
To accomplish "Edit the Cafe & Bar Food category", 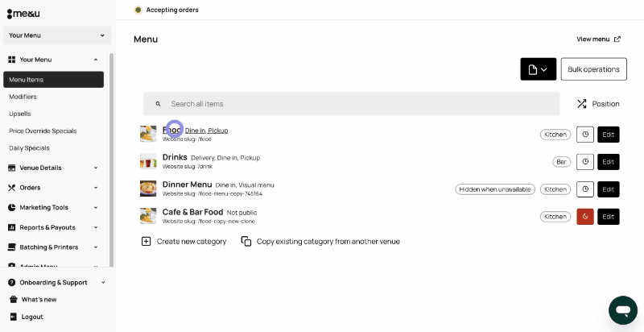I will pyautogui.click(x=609, y=217).
